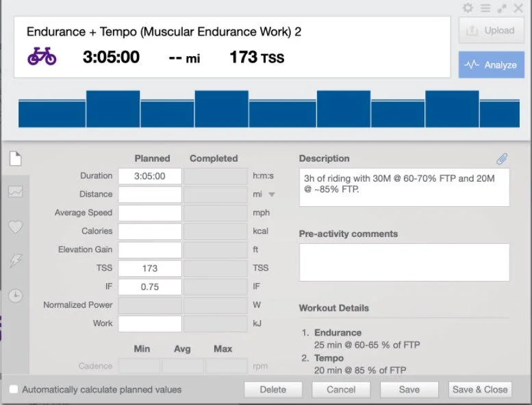
Task: Click the planned Calories field
Action: point(150,231)
